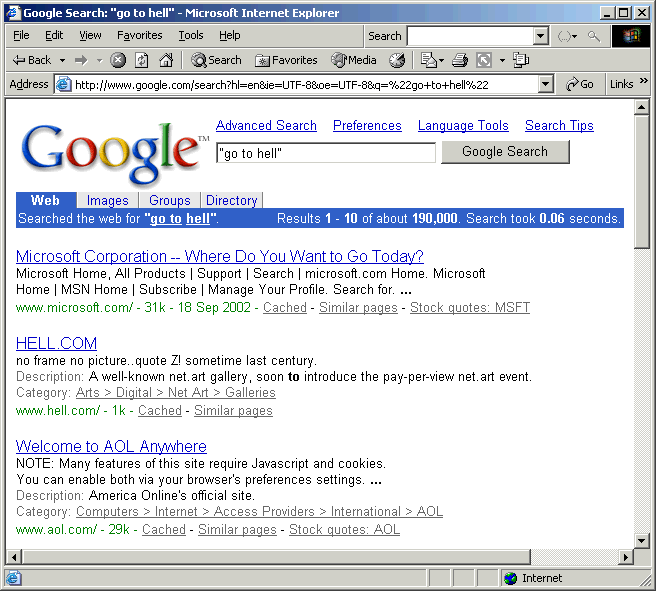The width and height of the screenshot is (656, 591).
Task: Click the Internet zone globe in status bar
Action: (x=510, y=578)
